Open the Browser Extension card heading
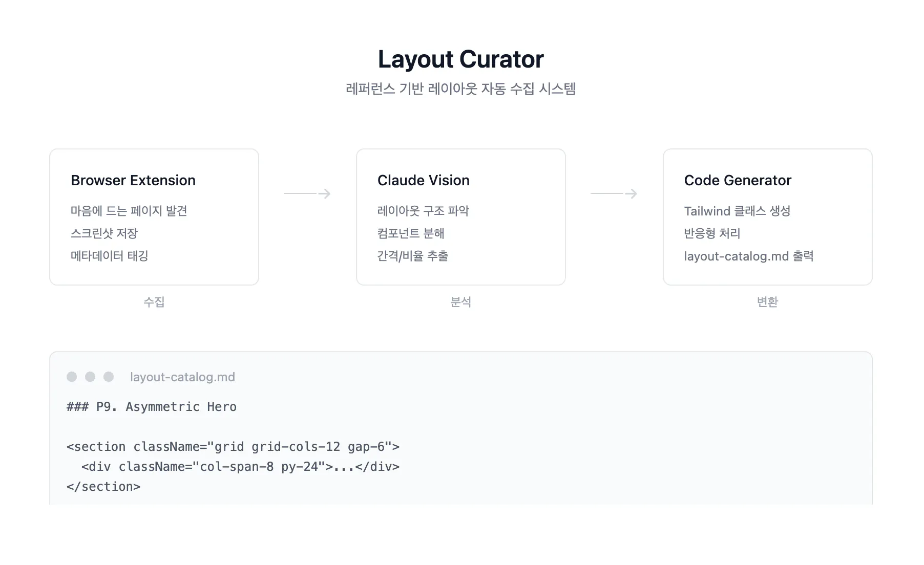Viewport: 924px width, 565px height. (x=133, y=180)
